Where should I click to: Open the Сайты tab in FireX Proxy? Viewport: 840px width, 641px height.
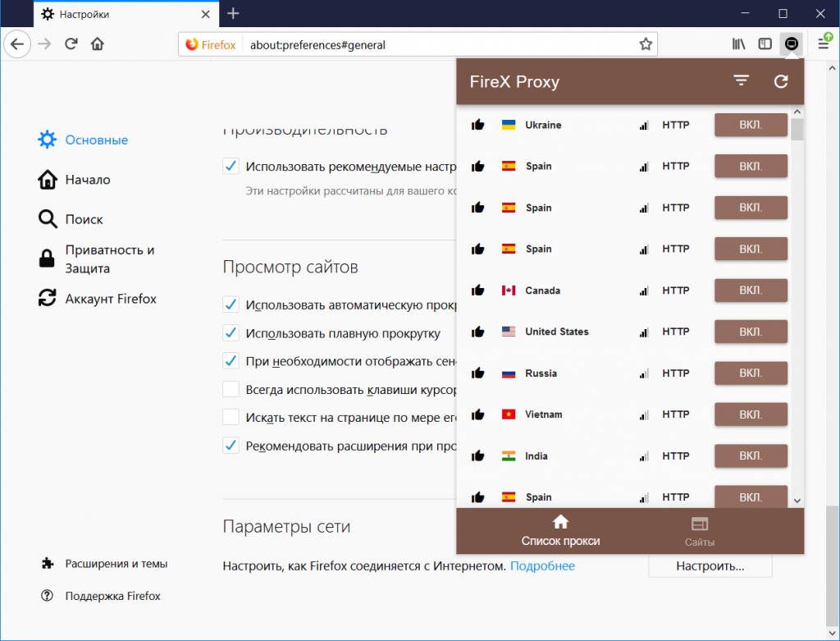(x=700, y=530)
